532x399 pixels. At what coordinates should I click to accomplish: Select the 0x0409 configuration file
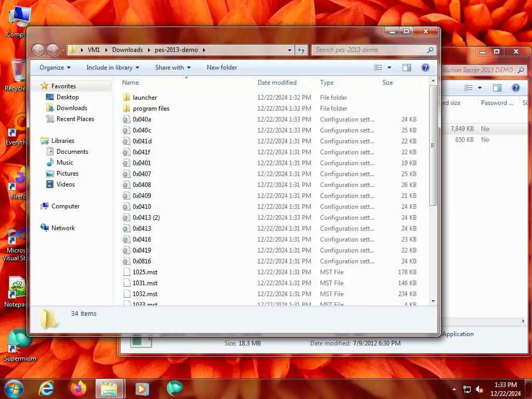pos(141,195)
